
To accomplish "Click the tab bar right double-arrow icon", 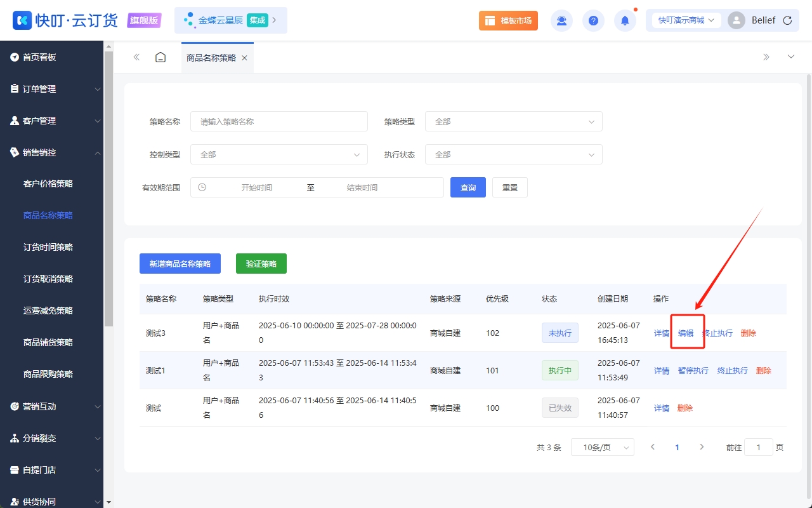I will click(766, 57).
